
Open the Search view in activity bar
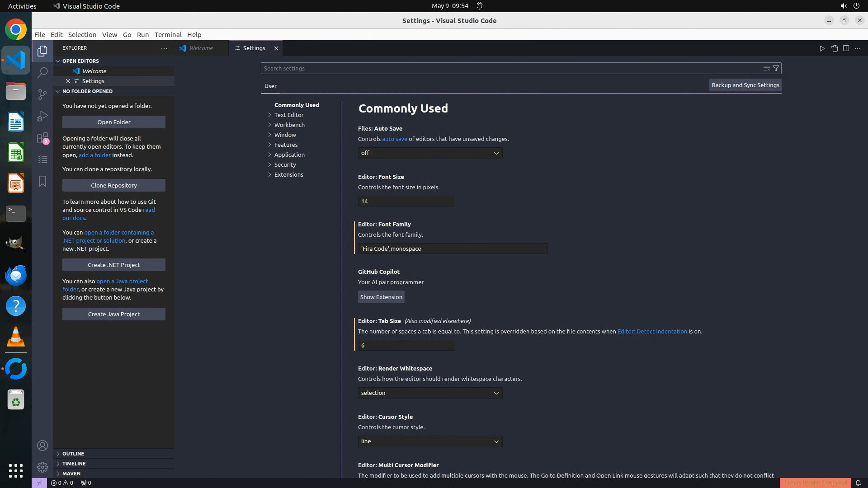[42, 72]
